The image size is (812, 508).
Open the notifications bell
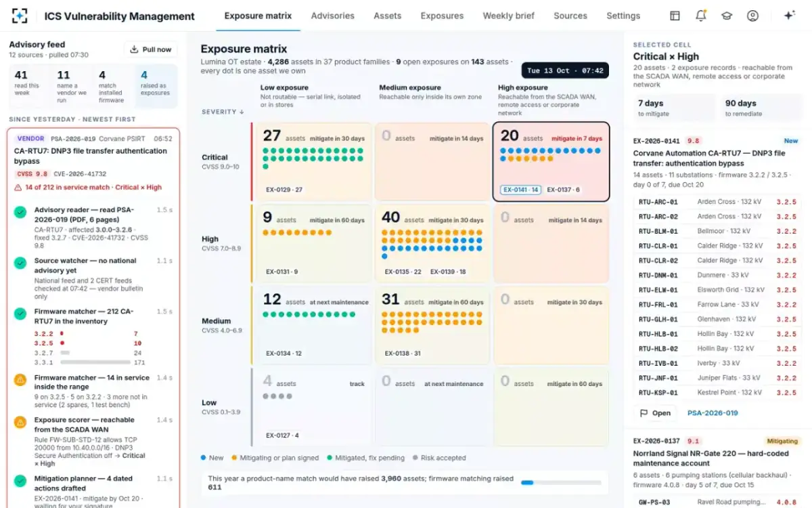click(x=701, y=16)
